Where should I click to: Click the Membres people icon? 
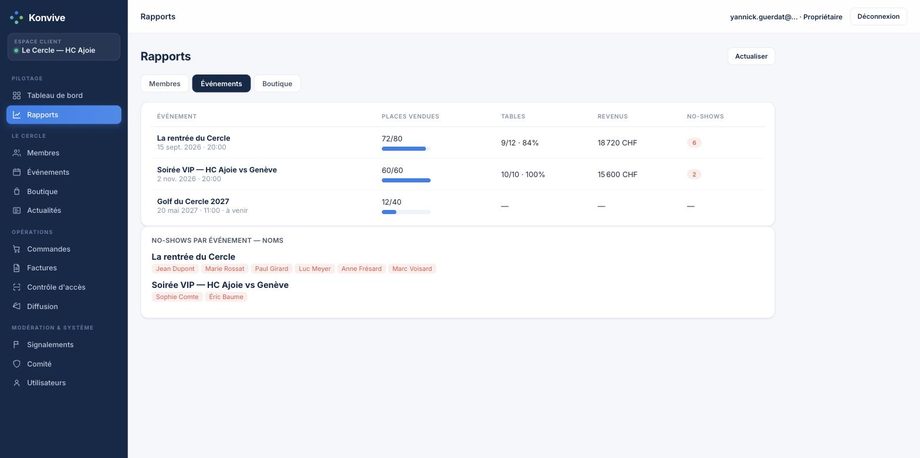(16, 153)
